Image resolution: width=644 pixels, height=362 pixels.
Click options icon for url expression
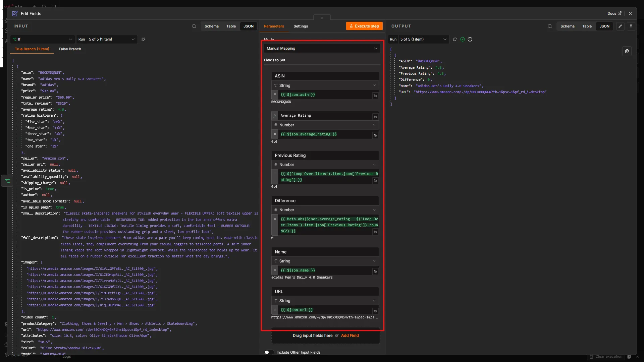click(x=375, y=311)
